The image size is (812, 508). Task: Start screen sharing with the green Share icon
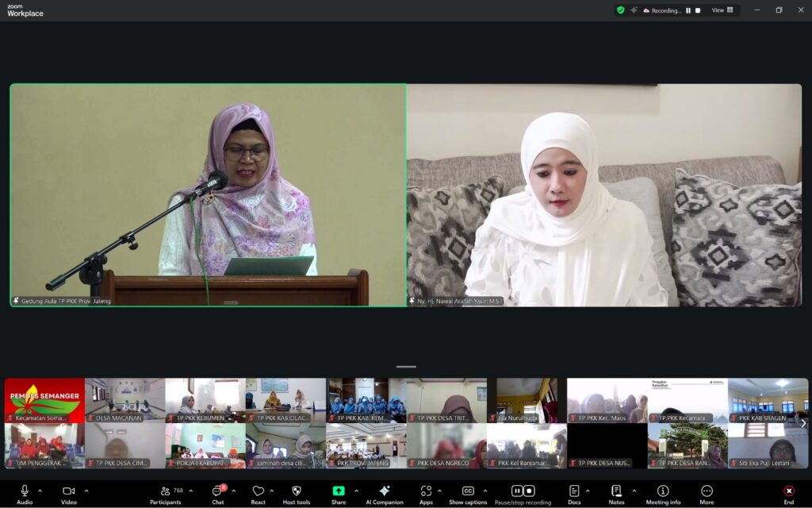[338, 491]
